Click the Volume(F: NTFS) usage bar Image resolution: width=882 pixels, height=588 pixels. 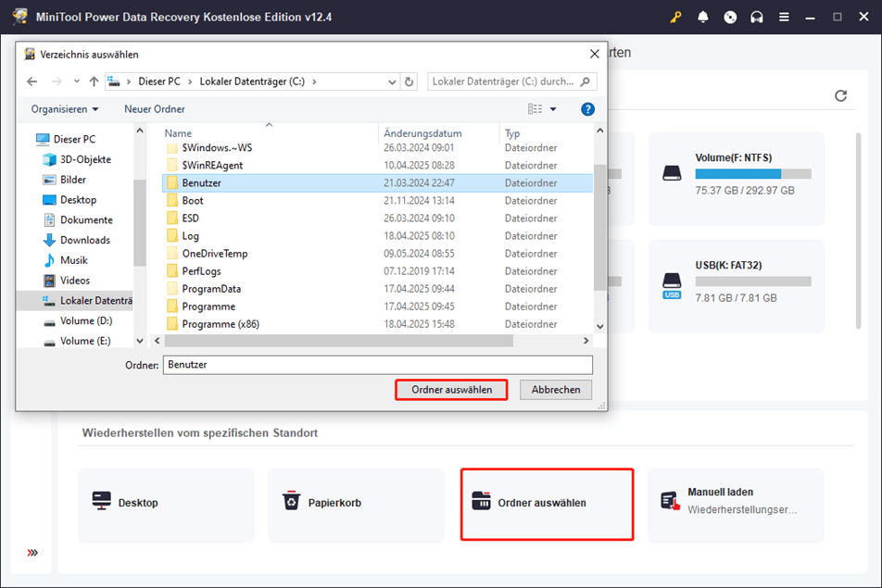pyautogui.click(x=753, y=174)
